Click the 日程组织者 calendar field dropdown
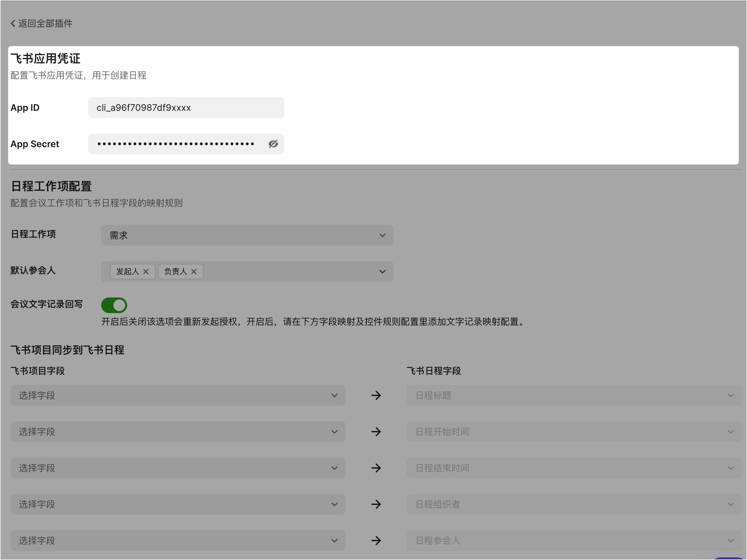747x560 pixels. (x=574, y=504)
